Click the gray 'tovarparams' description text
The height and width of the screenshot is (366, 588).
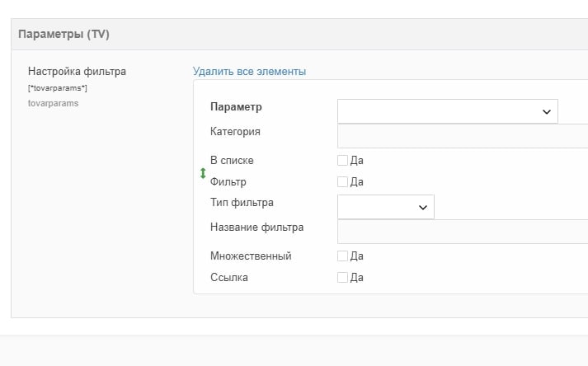point(53,104)
